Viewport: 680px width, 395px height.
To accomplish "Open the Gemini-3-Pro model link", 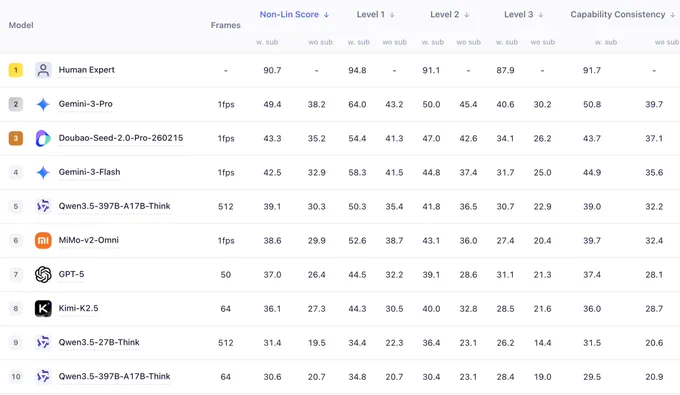I will [85, 104].
